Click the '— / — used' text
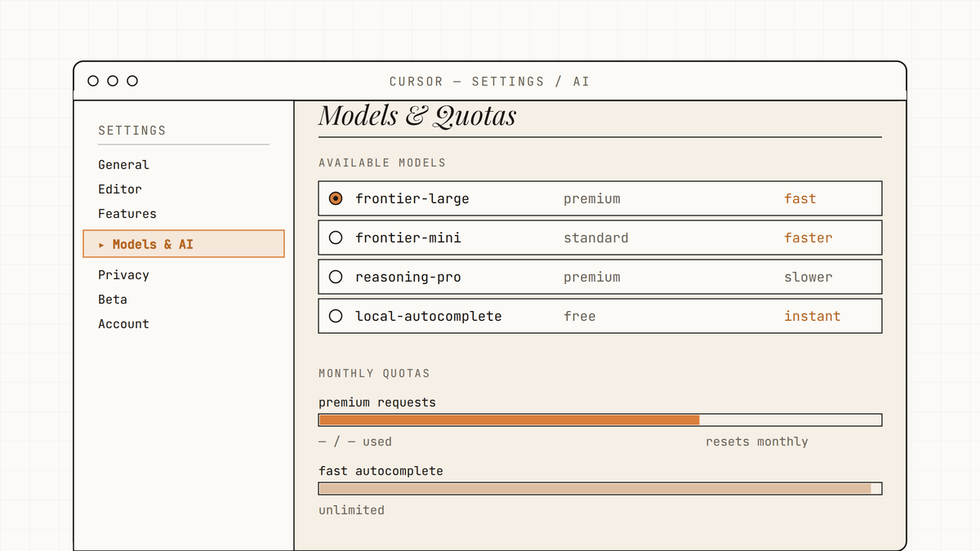 coord(355,442)
